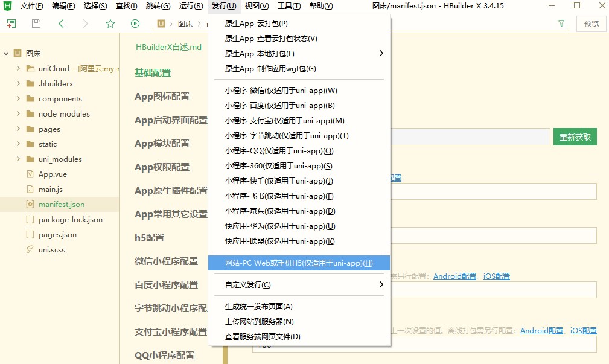Viewport: 609px width, 364px height.
Task: Select 网站-PC Web或手机H5 publish option
Action: point(299,263)
